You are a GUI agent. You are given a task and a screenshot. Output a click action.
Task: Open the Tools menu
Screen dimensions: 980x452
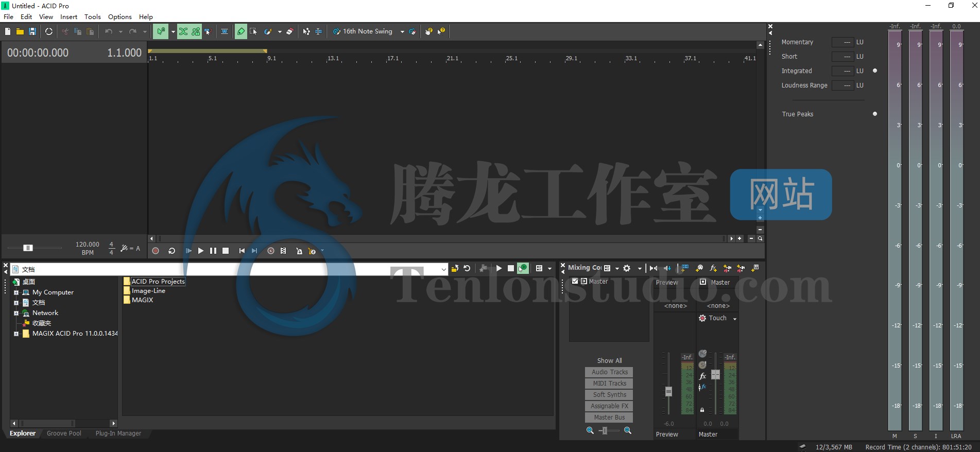pos(93,16)
